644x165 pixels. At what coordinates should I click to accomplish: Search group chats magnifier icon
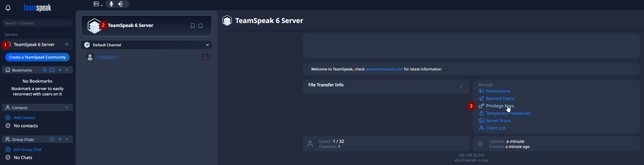pos(52,139)
